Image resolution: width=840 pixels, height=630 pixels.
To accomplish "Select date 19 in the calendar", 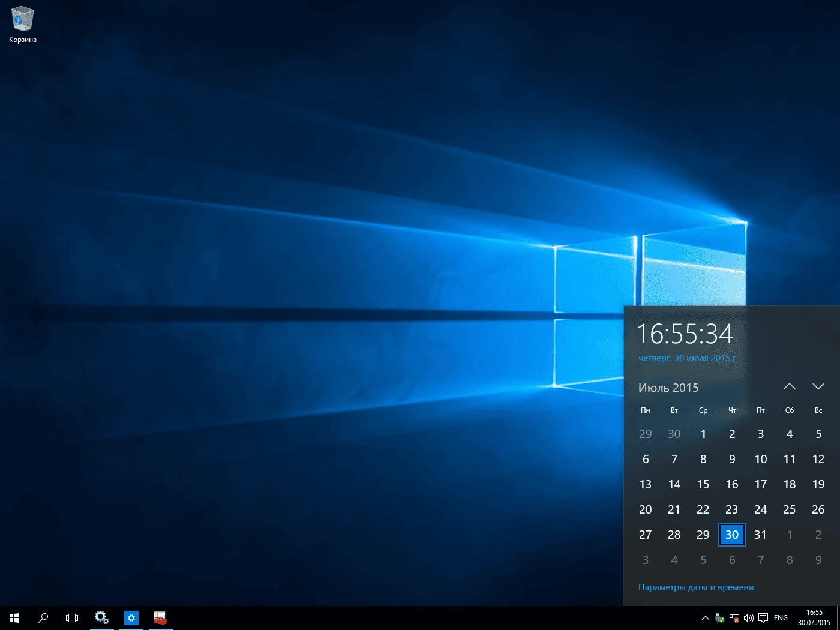I will tap(818, 484).
